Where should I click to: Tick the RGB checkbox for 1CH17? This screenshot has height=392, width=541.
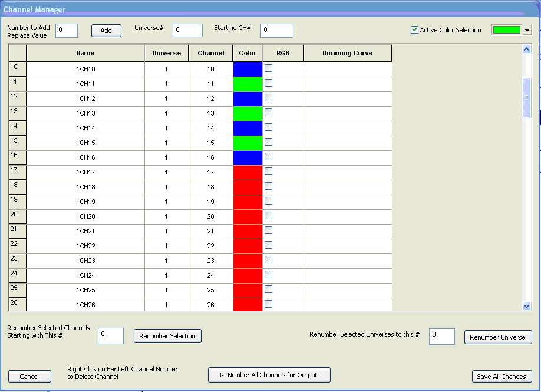coord(268,171)
